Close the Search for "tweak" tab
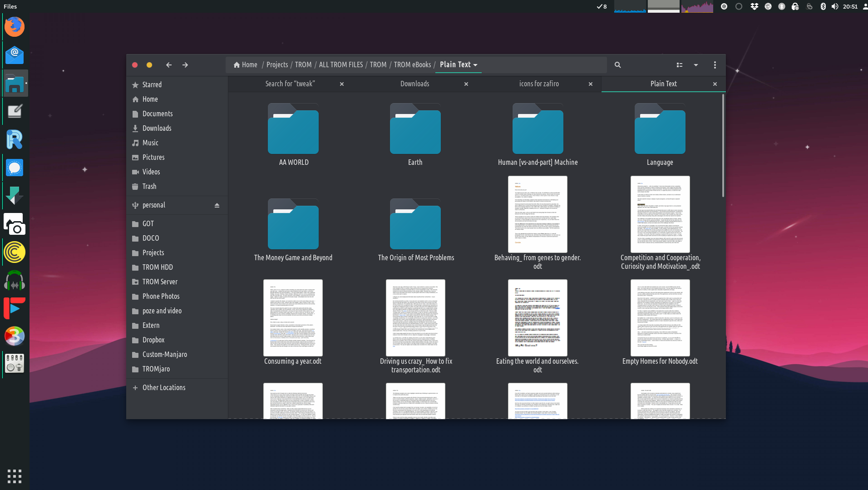The height and width of the screenshot is (490, 868). [x=342, y=84]
